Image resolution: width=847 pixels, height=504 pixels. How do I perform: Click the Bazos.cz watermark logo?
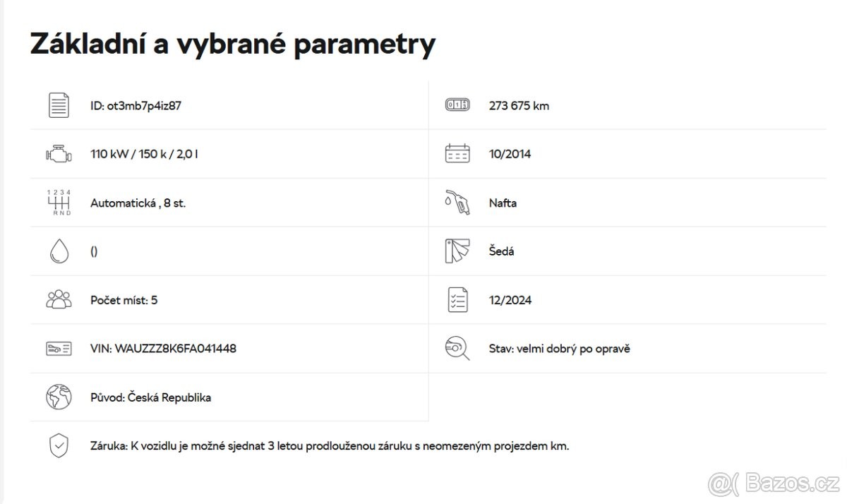tap(774, 484)
